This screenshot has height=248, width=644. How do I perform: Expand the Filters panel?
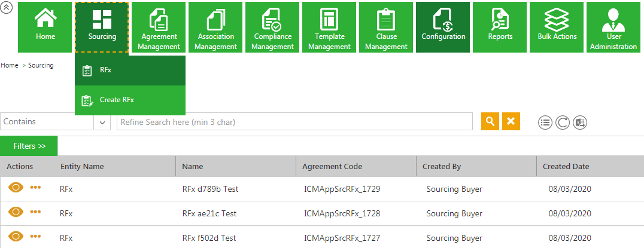(x=29, y=146)
